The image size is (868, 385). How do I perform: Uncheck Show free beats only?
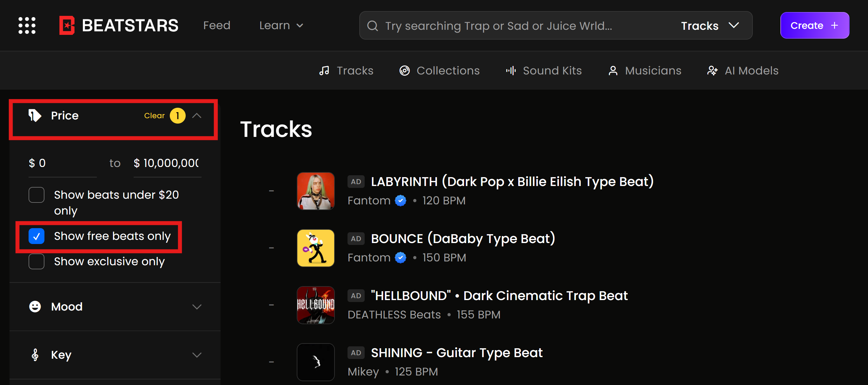coord(36,236)
